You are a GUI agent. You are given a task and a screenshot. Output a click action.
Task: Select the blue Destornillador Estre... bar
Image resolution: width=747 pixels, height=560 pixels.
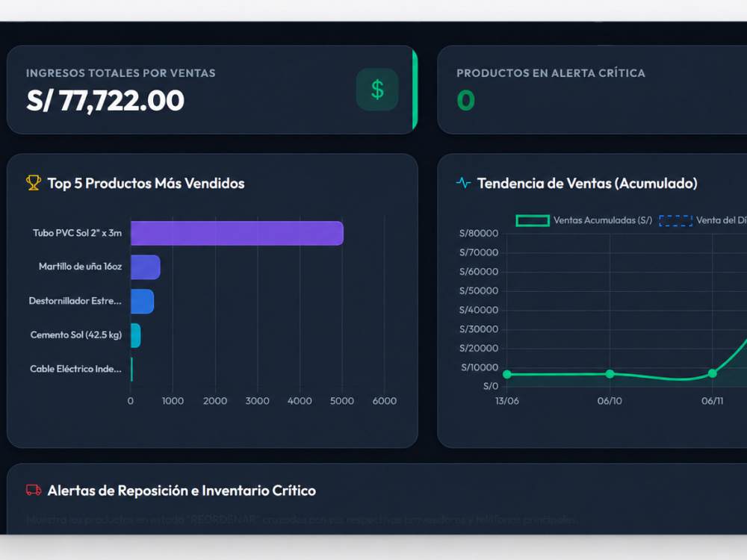[142, 302]
